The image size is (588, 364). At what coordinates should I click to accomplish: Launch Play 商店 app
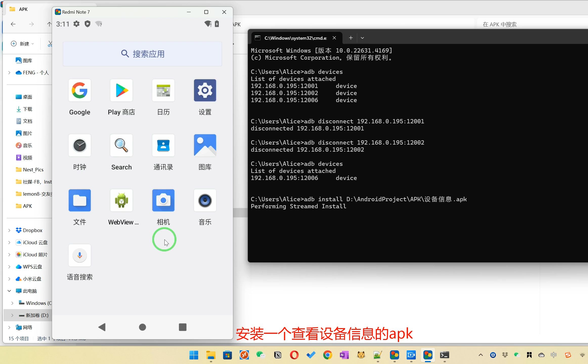click(x=121, y=90)
